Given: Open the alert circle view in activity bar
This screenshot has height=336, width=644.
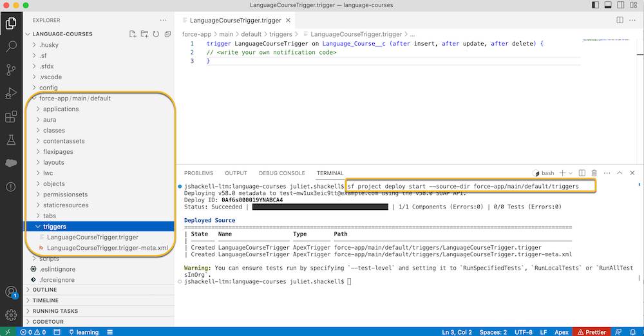Looking at the screenshot, I should [x=11, y=187].
